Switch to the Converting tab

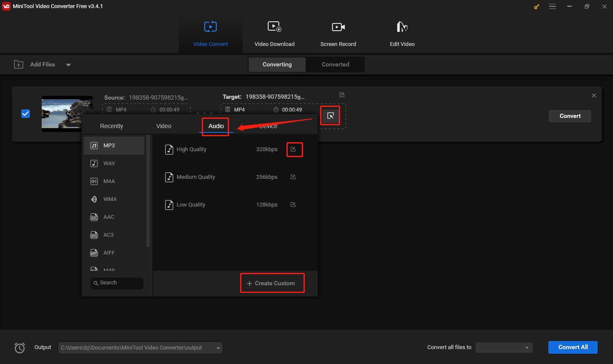pyautogui.click(x=277, y=65)
